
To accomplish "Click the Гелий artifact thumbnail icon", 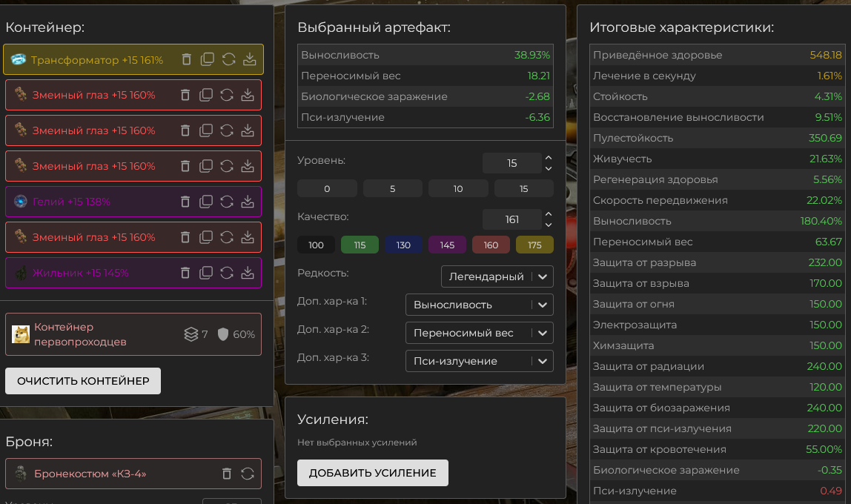I will click(21, 202).
